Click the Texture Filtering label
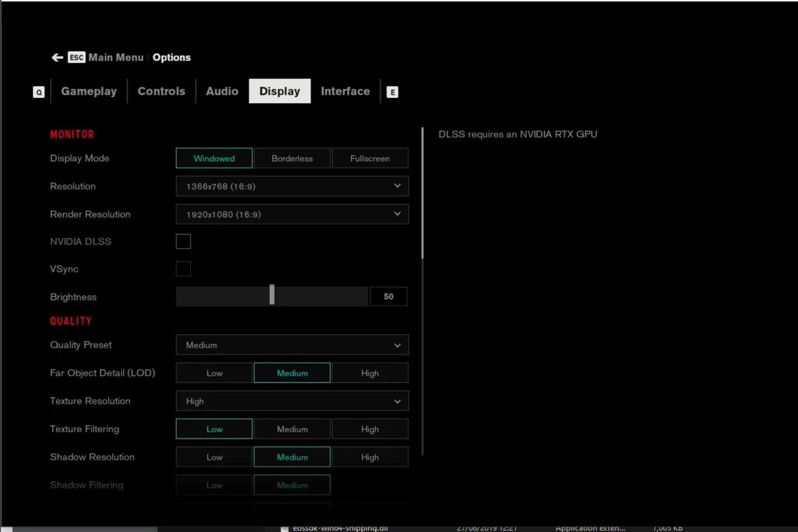The height and width of the screenshot is (532, 798). click(85, 429)
